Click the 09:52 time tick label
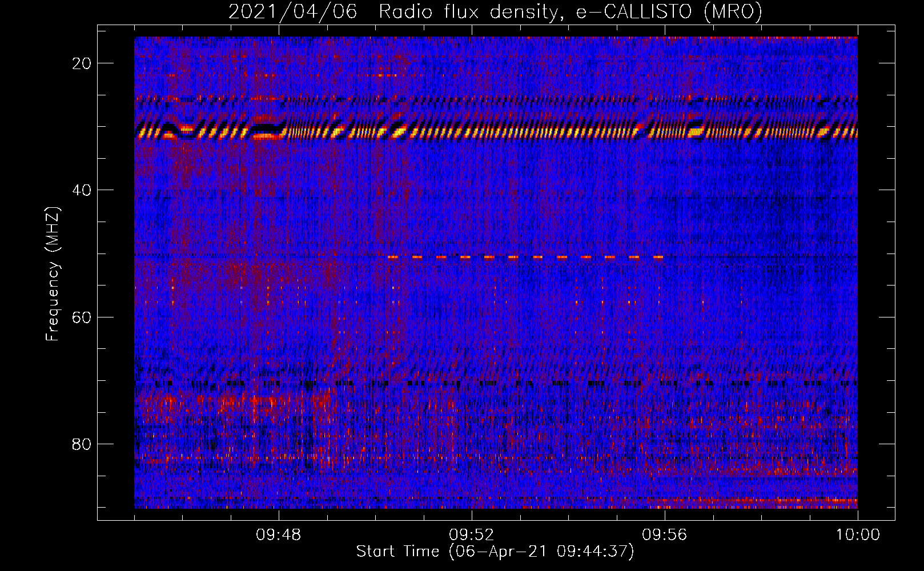The width and height of the screenshot is (924, 571). click(x=471, y=535)
